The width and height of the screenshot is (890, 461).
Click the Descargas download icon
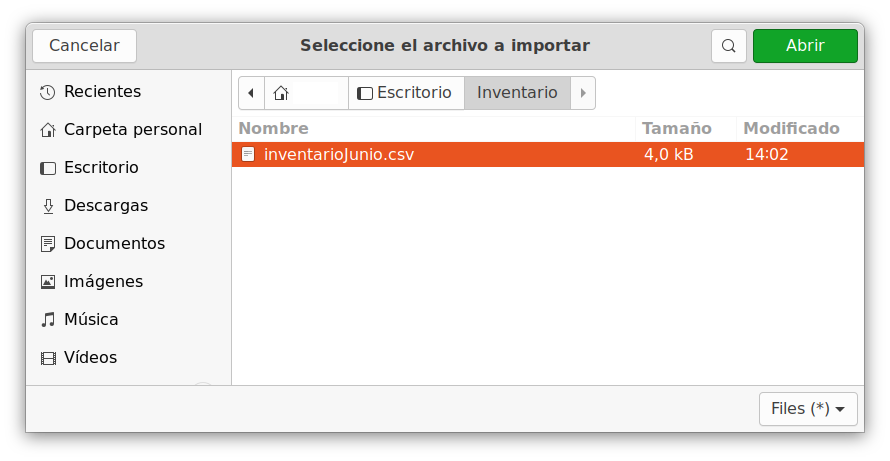[x=48, y=206]
